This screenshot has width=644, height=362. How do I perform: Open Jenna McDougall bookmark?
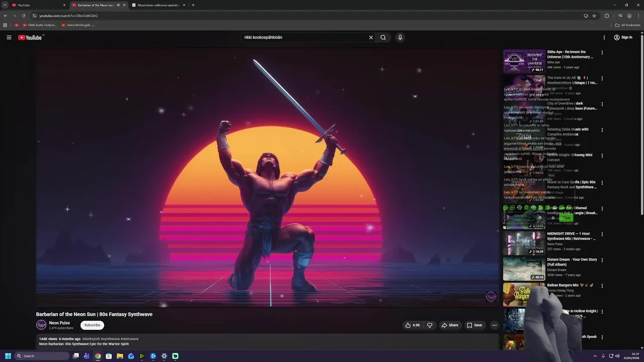click(77, 25)
